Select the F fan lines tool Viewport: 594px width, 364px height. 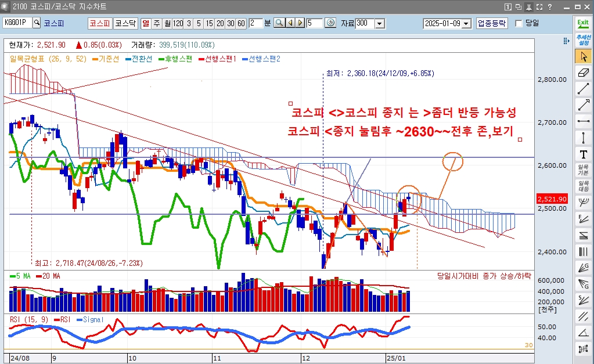click(x=583, y=219)
